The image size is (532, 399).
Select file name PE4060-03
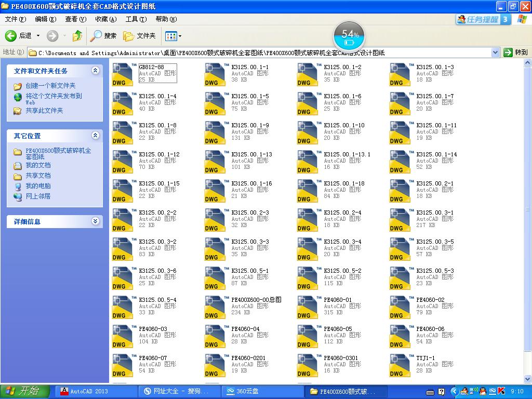153,329
